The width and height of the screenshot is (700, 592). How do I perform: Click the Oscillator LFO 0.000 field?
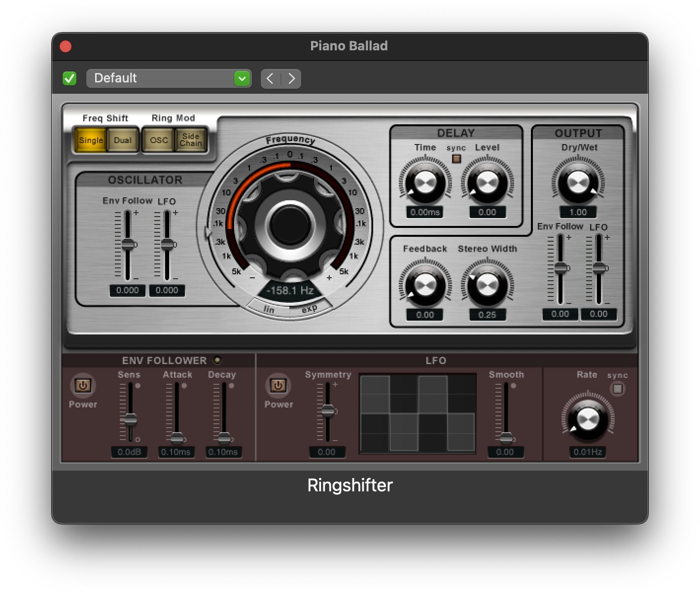coord(167,291)
